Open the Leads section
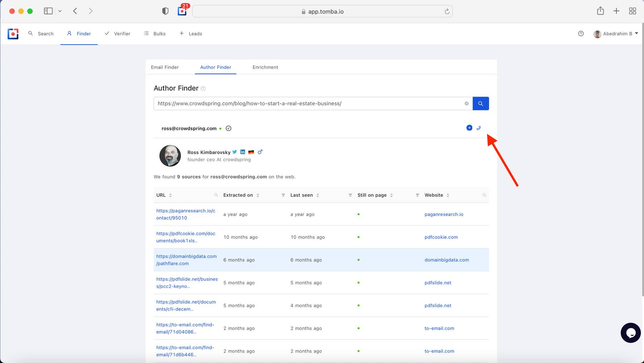Screen dimensions: 644x363 pyautogui.click(x=191, y=34)
